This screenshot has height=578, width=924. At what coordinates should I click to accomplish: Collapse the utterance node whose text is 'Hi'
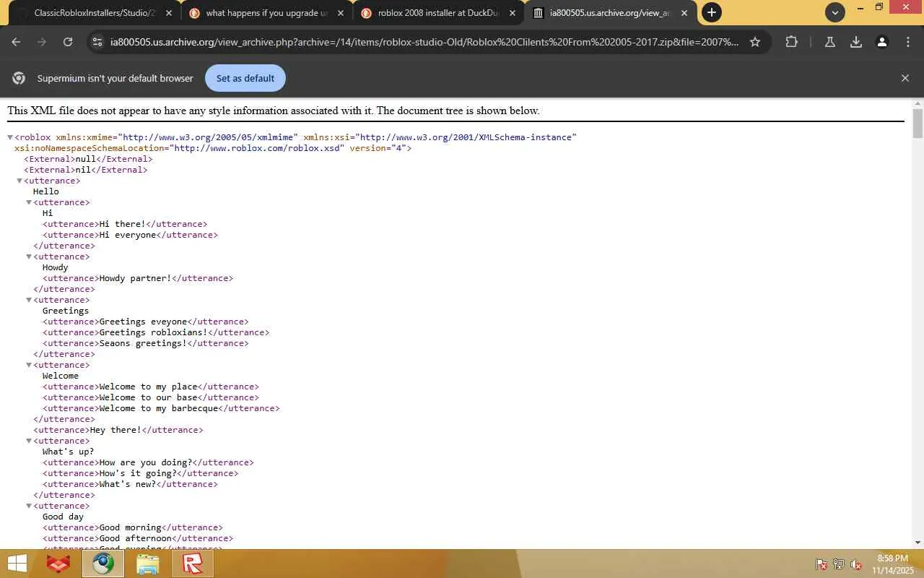click(x=29, y=202)
